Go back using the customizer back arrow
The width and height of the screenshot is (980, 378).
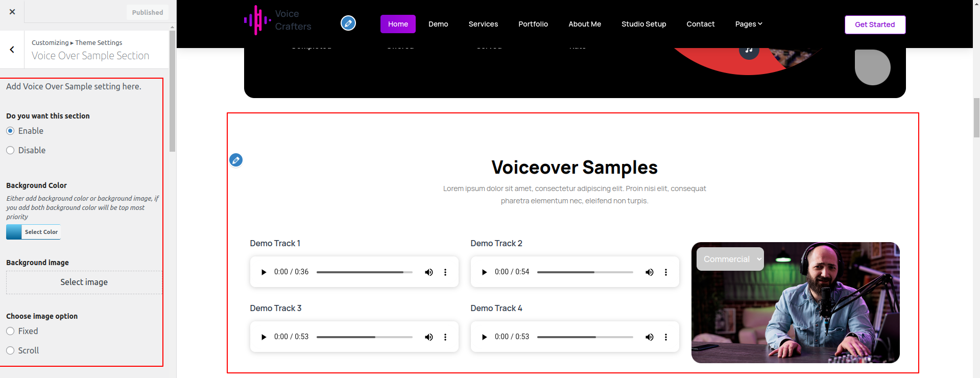(x=12, y=50)
